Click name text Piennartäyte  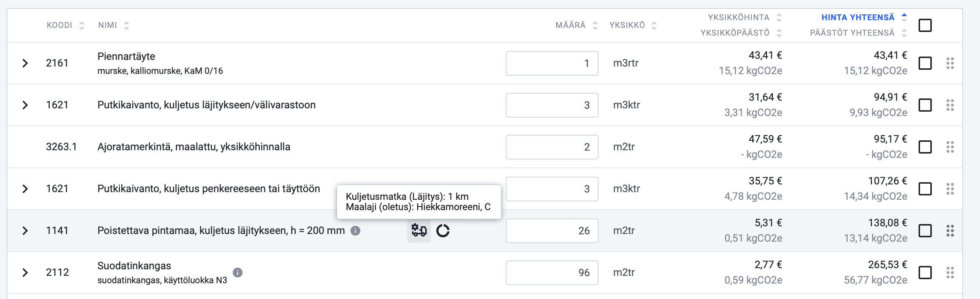click(x=126, y=56)
